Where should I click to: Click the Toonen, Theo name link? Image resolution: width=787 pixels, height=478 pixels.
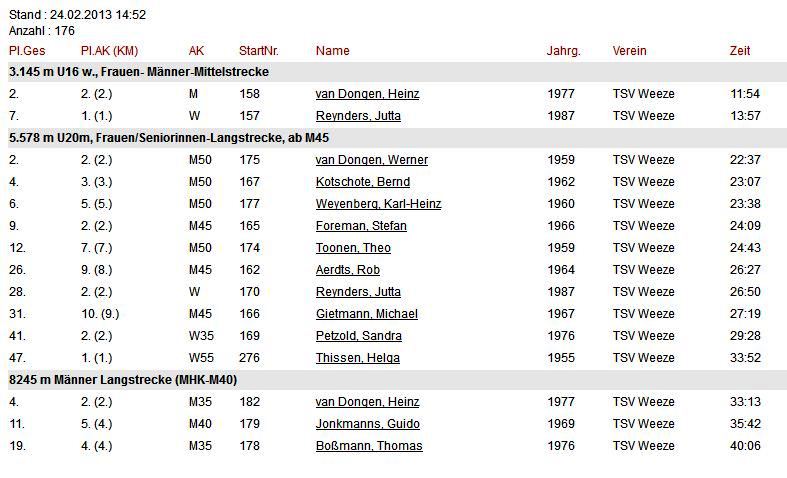tap(353, 249)
